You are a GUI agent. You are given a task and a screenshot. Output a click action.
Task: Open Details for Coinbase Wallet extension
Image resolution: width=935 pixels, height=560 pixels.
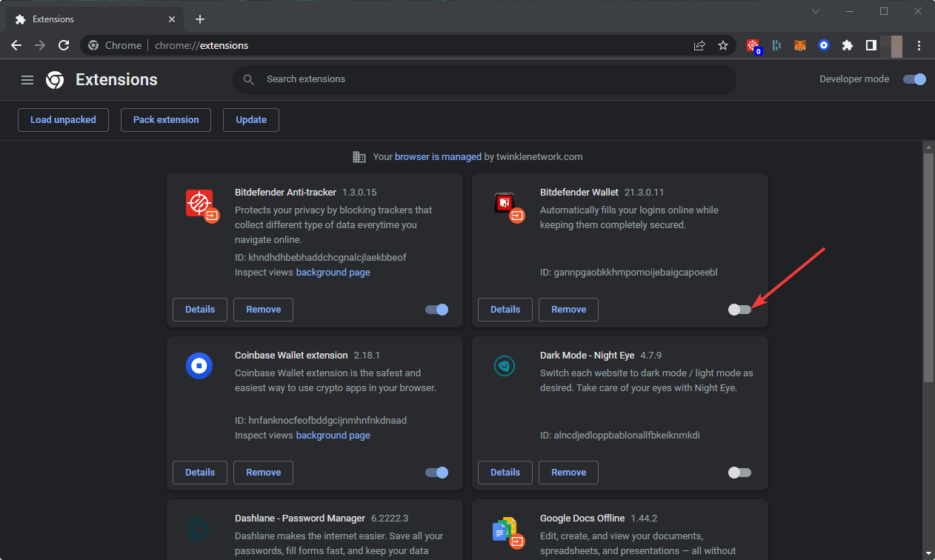pos(200,473)
